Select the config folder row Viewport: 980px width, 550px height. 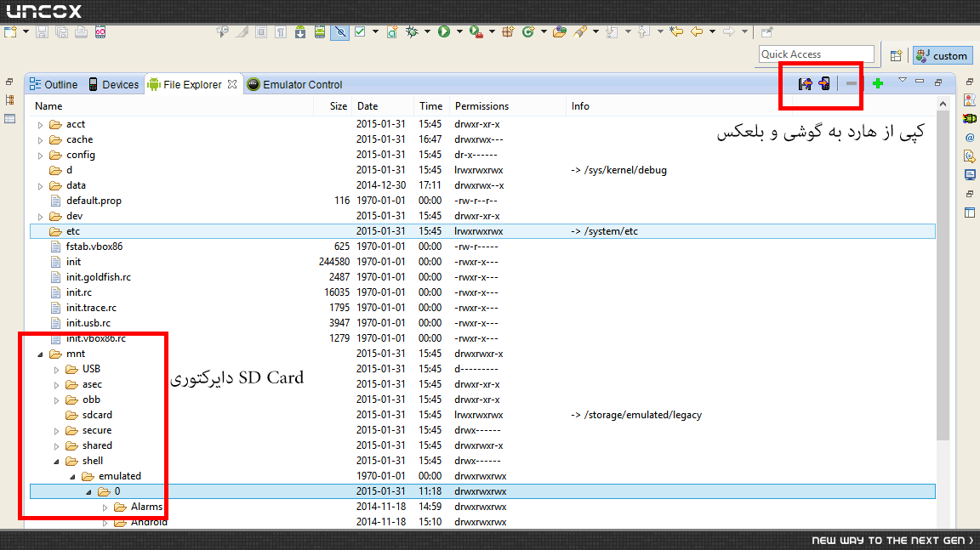[482, 155]
